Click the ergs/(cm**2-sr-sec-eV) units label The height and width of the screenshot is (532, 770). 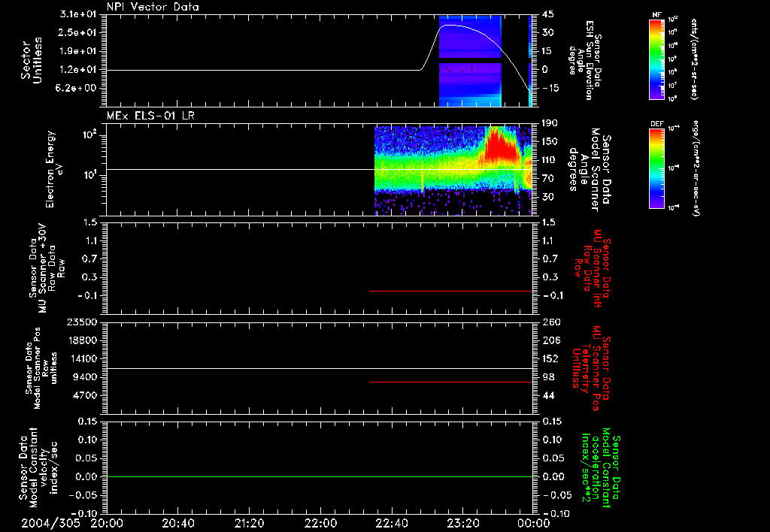click(x=696, y=168)
